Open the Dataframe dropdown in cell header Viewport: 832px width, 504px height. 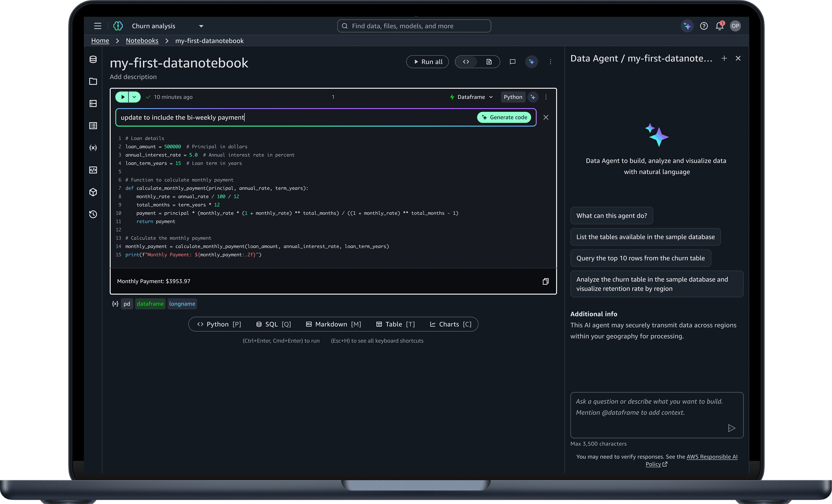[471, 97]
